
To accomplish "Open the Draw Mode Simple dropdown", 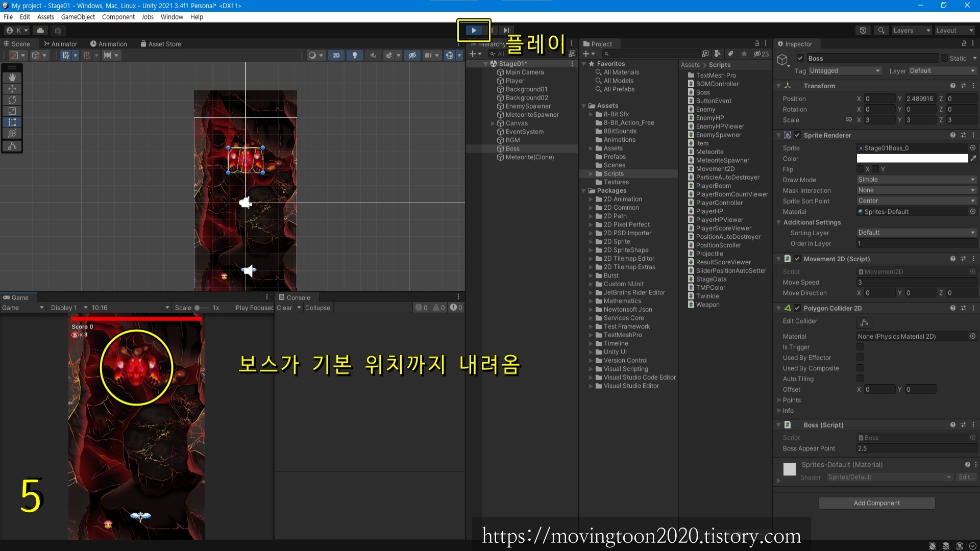I will tap(917, 180).
